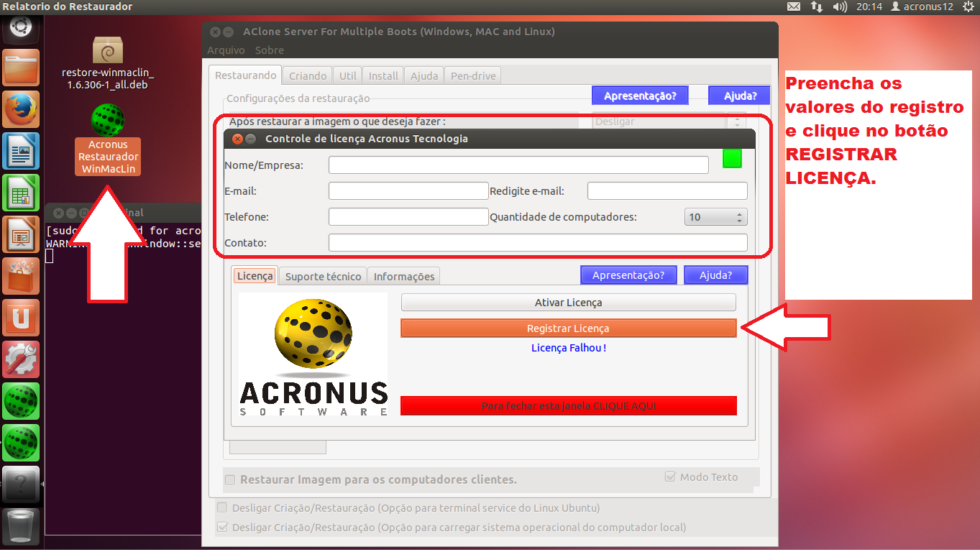Open Ubuntu Software Center icon

(x=21, y=276)
